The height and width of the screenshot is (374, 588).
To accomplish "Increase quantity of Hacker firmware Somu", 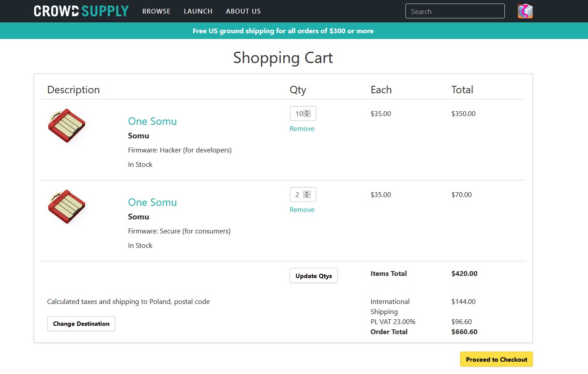I will click(307, 112).
